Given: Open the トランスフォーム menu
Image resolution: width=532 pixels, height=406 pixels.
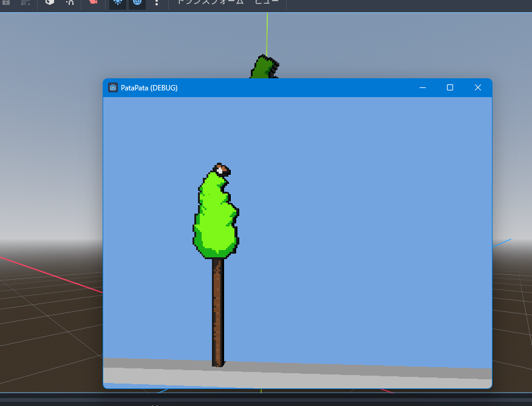Looking at the screenshot, I should tap(210, 2).
